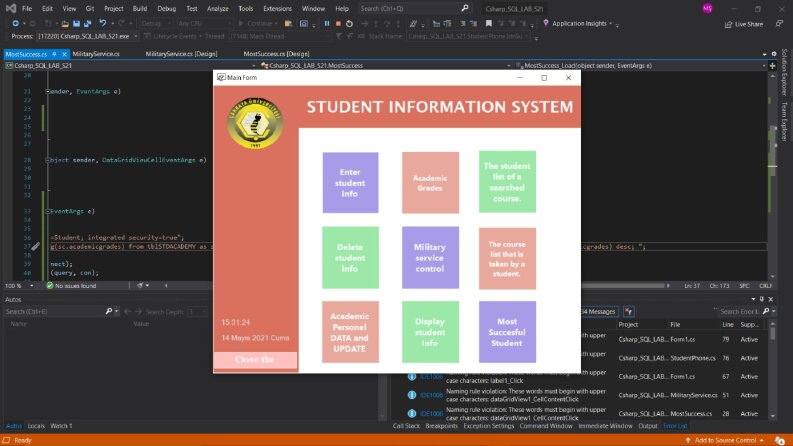Click the Live Share button
The image size is (793, 446).
[x=743, y=24]
